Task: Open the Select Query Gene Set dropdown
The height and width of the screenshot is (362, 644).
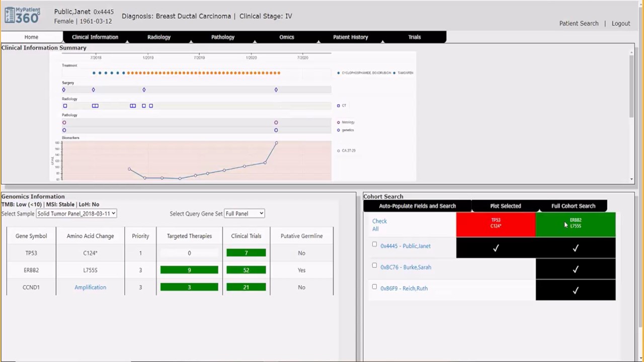Action: click(x=244, y=214)
